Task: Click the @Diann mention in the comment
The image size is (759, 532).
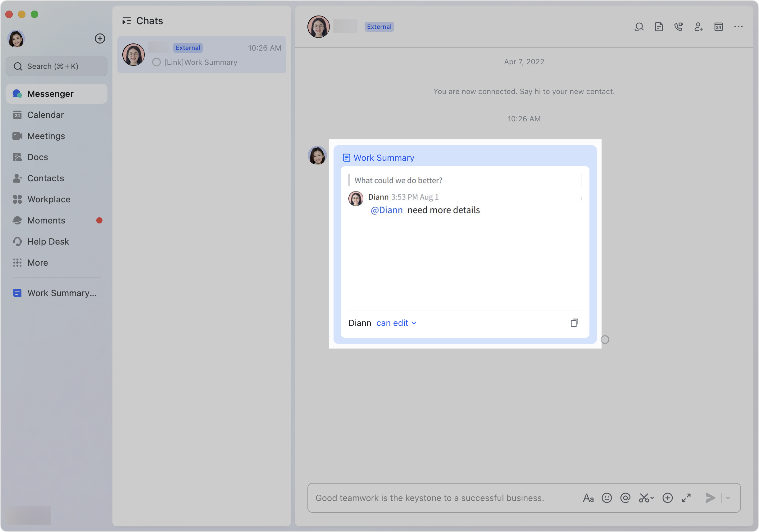Action: 386,210
